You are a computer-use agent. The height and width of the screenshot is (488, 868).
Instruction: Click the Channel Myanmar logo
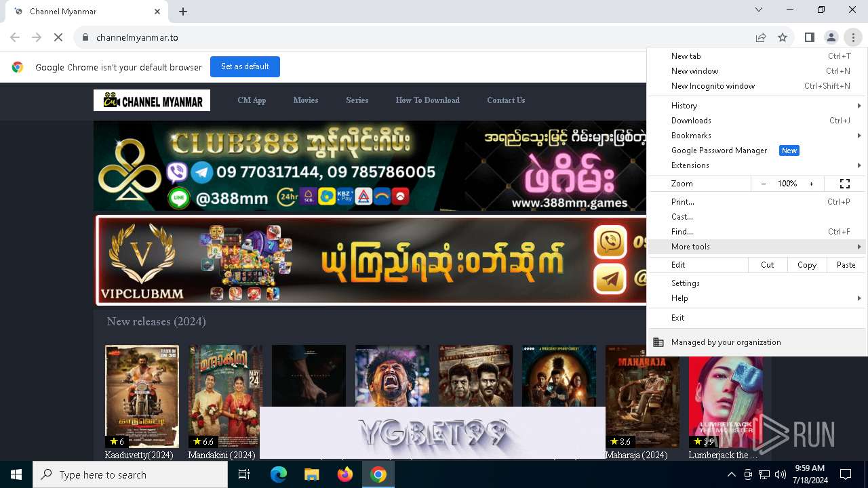point(152,100)
